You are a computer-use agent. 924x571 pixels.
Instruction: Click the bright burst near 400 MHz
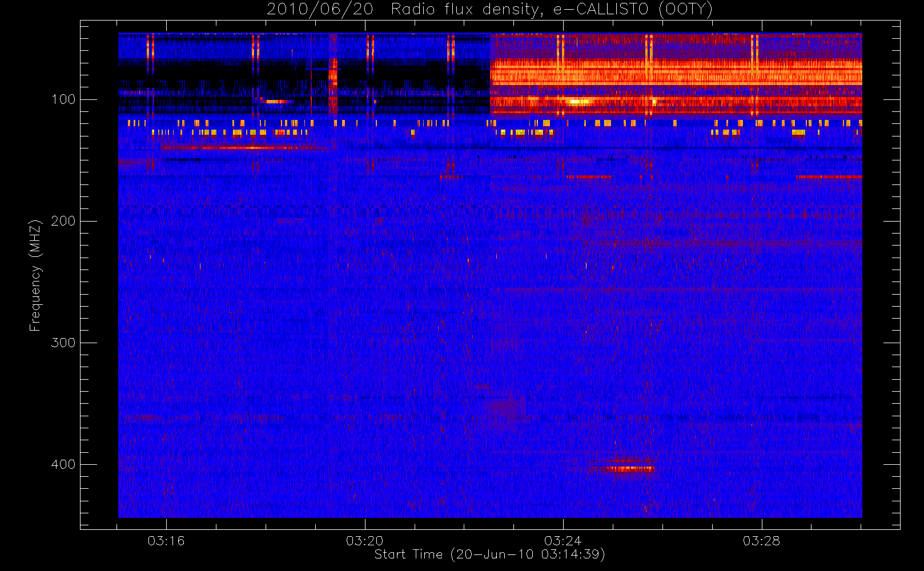pos(630,469)
